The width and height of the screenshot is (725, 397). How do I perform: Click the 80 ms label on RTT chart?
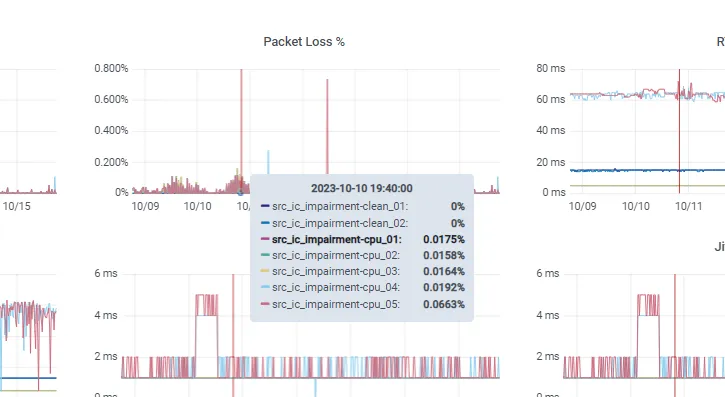[551, 68]
